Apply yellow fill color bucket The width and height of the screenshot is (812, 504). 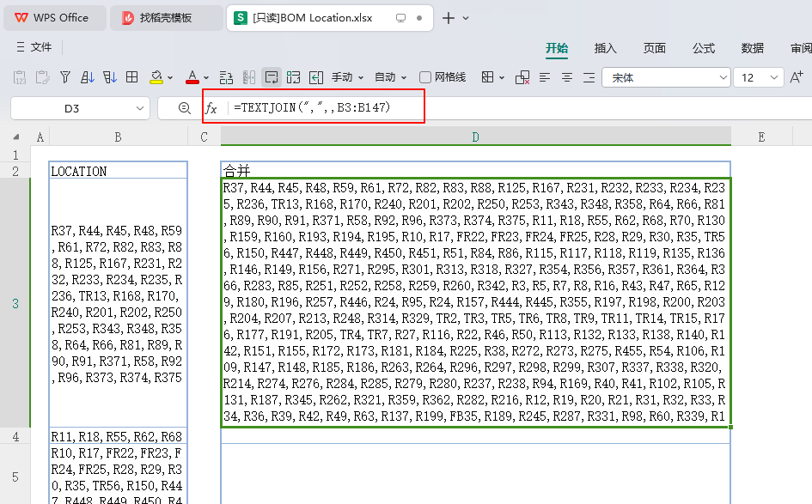(156, 77)
